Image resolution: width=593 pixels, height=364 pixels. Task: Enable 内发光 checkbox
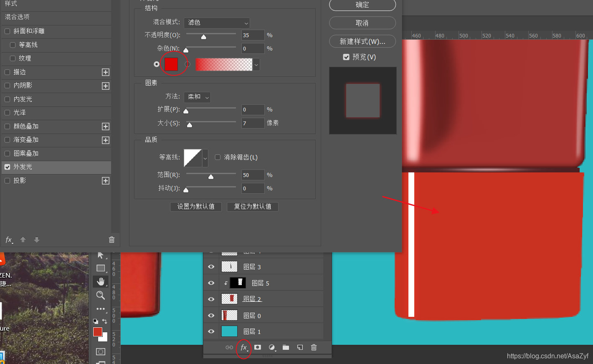click(x=7, y=99)
